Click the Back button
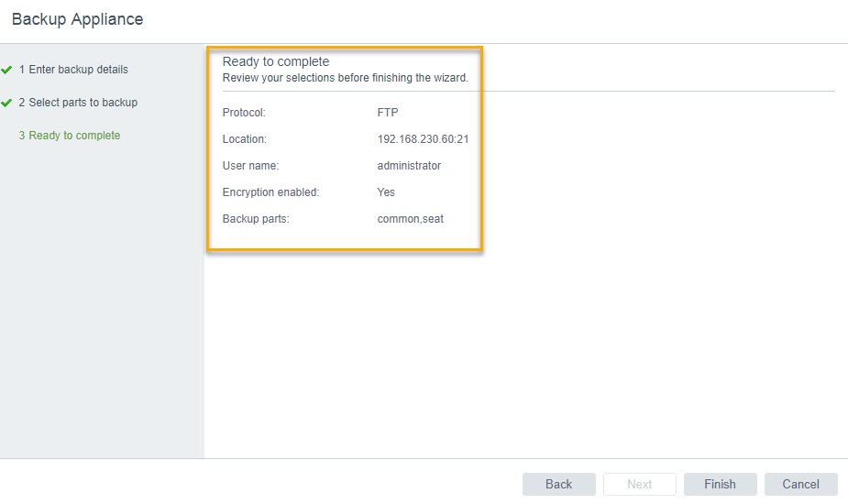Screen dimensions: 848x504 point(558,484)
